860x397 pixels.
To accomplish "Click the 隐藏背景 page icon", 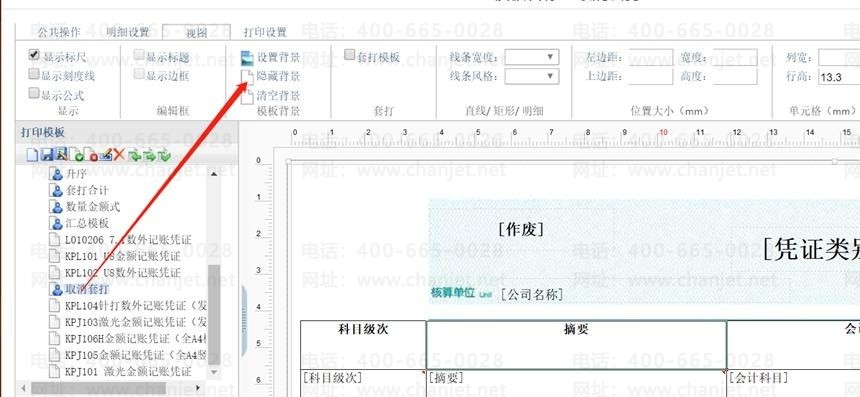I will 248,77.
